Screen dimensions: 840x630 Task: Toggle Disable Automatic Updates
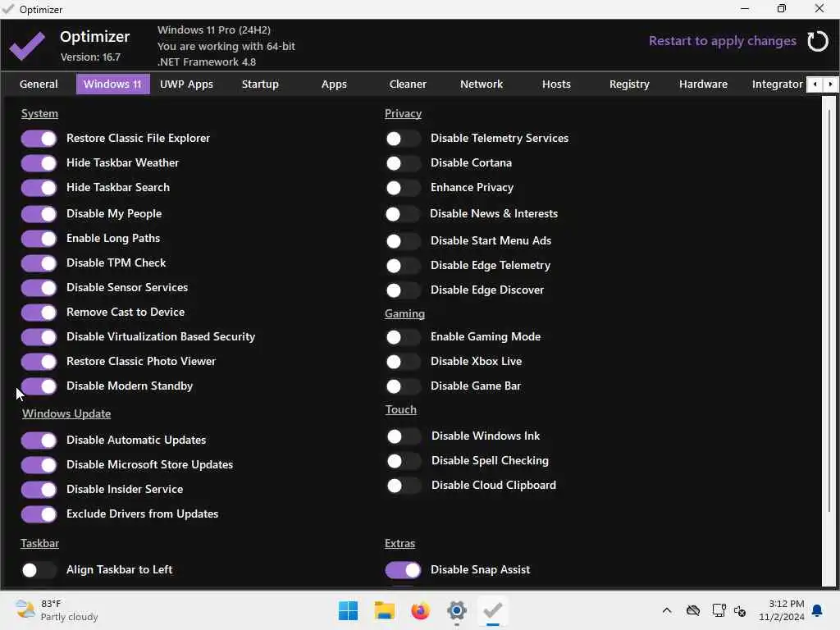click(39, 441)
